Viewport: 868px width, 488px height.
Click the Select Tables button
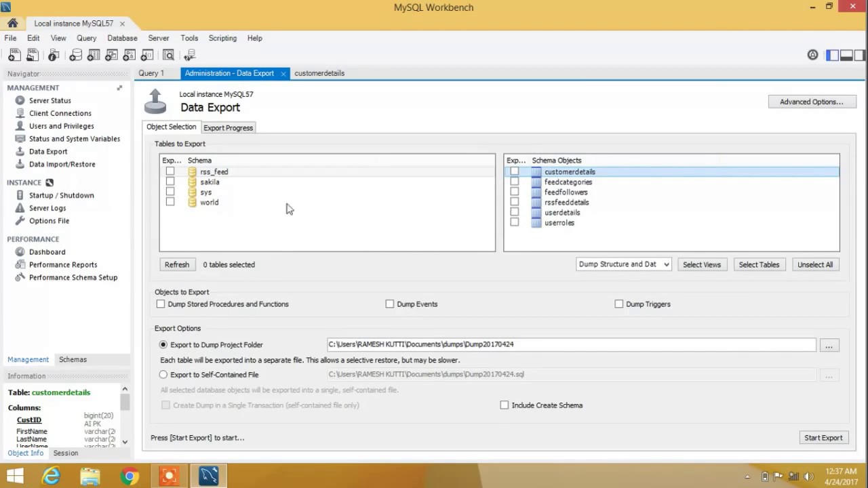759,265
